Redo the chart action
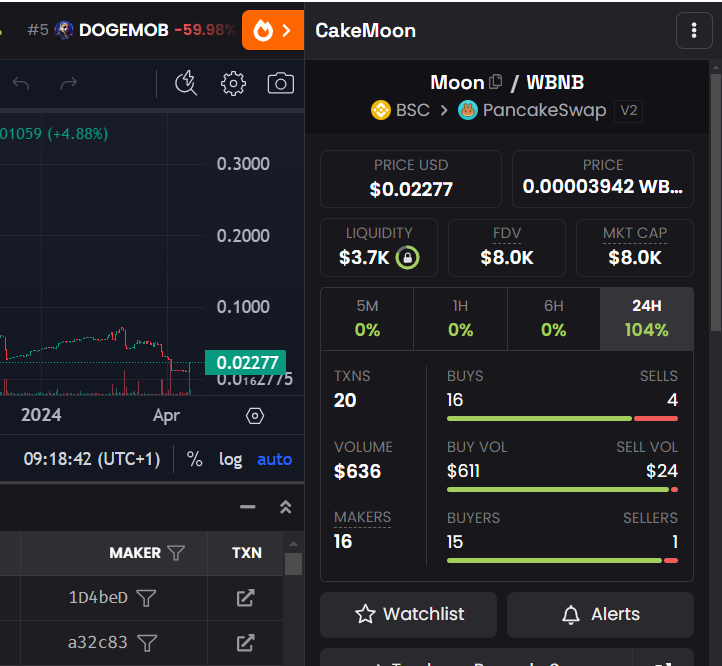Viewport: 722px width, 666px height. [x=69, y=83]
